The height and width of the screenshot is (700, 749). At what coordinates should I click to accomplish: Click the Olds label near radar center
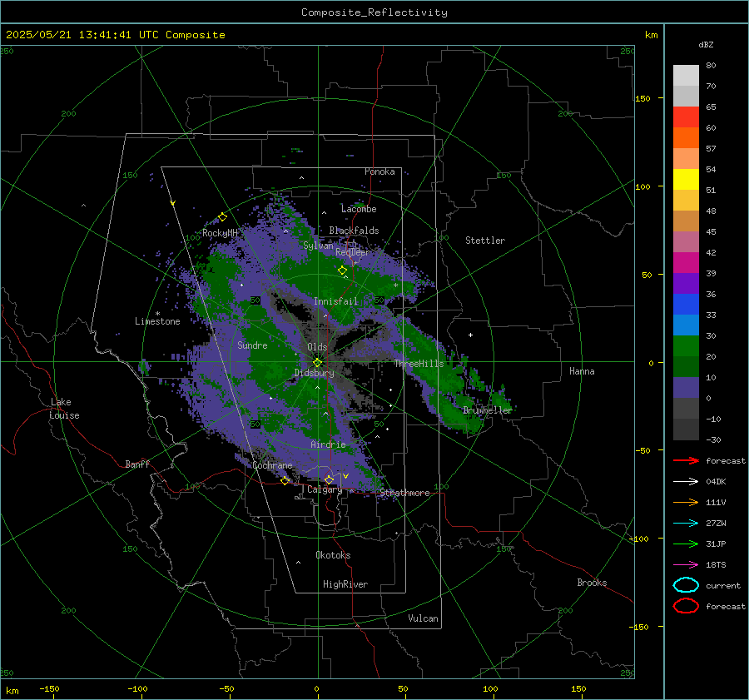(317, 347)
